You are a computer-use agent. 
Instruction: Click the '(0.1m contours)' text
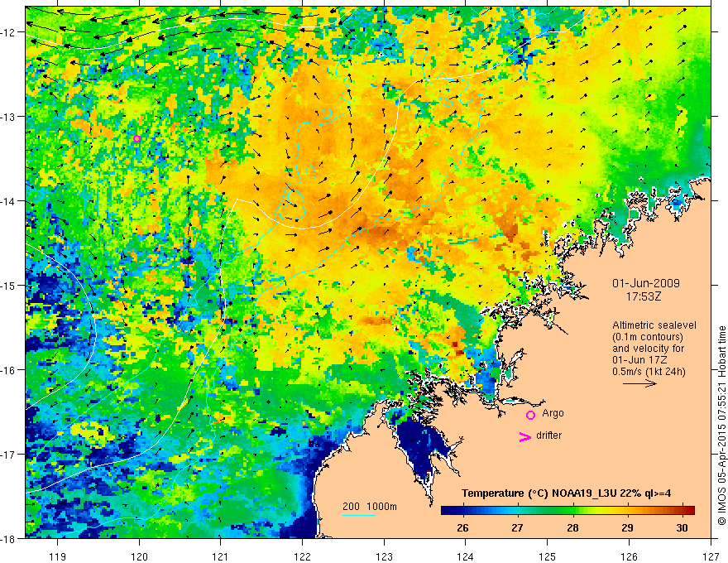648,337
